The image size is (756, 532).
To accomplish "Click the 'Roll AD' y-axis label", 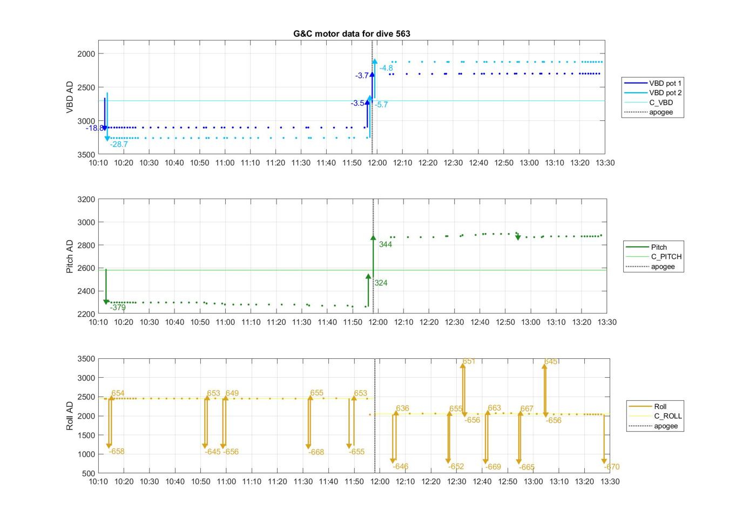I will pyautogui.click(x=70, y=415).
